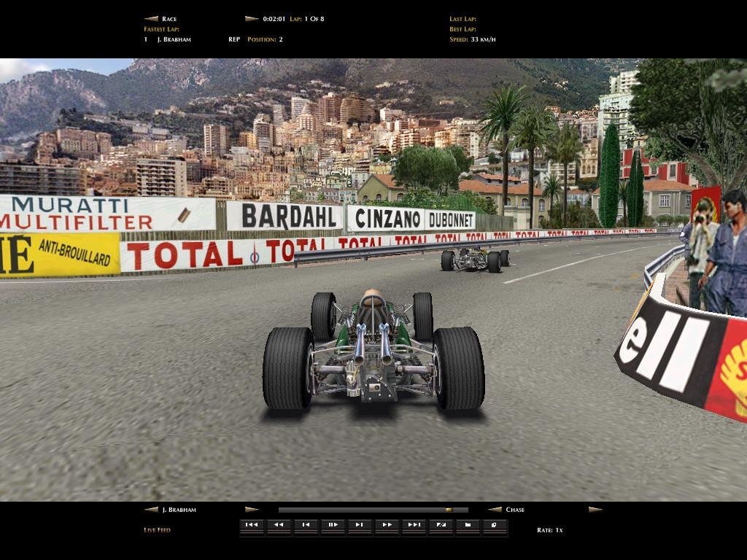Click the 0:02:01 elapsed time readout
Viewport: 747px width, 560px height.
[x=274, y=19]
